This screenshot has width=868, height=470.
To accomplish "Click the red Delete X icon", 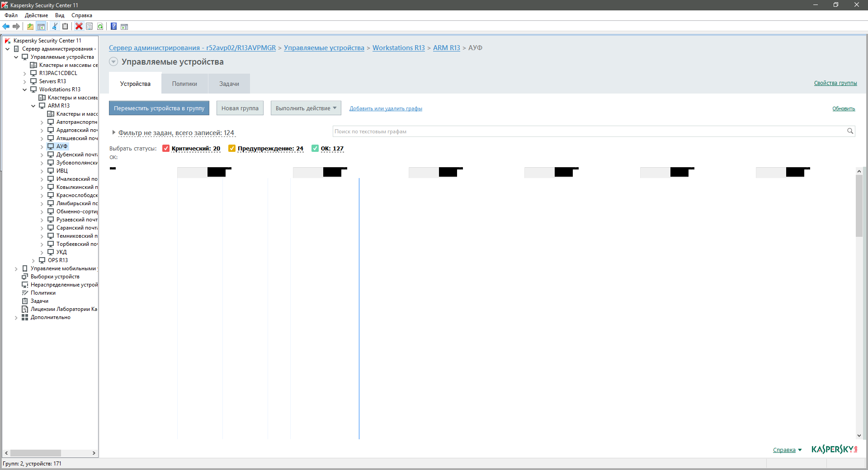I will pyautogui.click(x=79, y=26).
